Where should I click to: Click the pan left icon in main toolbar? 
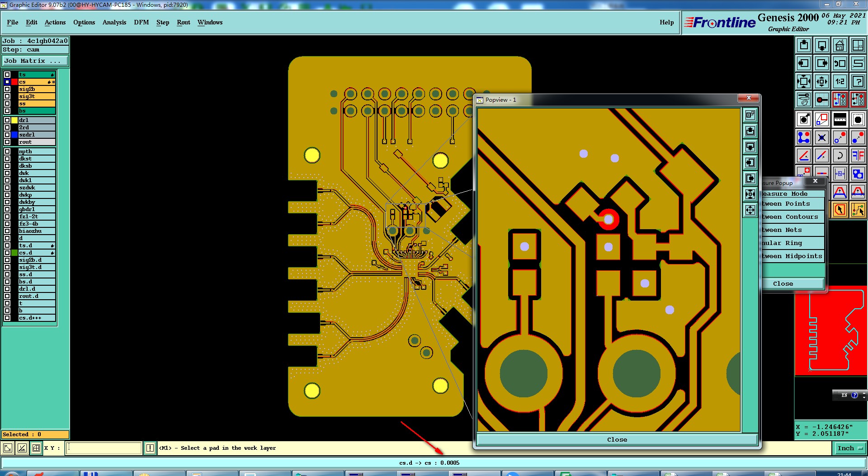804,63
